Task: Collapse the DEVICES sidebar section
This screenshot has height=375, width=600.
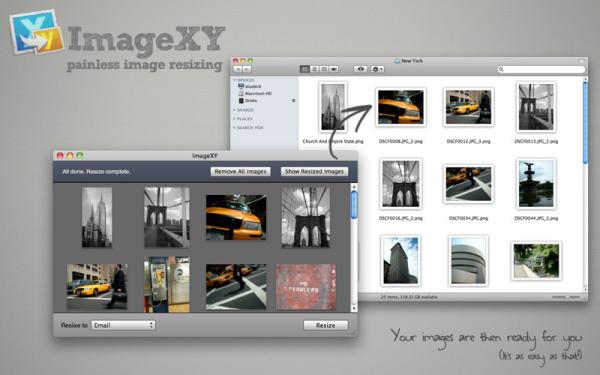Action: [x=235, y=80]
